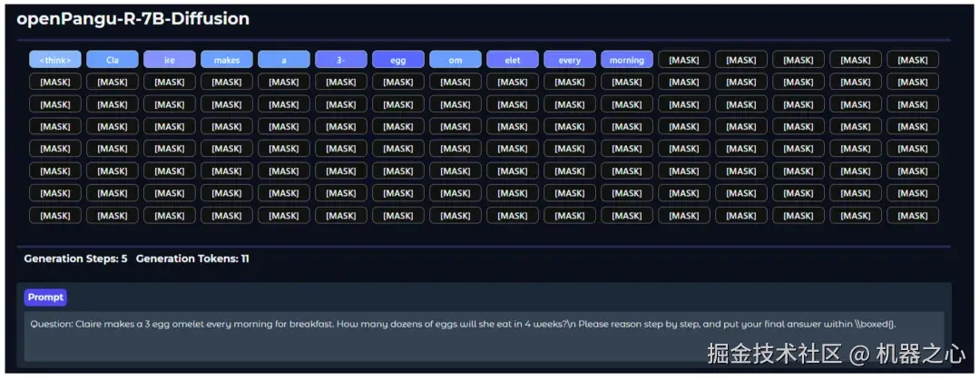
Task: Click the prompt question text box
Action: click(484, 336)
